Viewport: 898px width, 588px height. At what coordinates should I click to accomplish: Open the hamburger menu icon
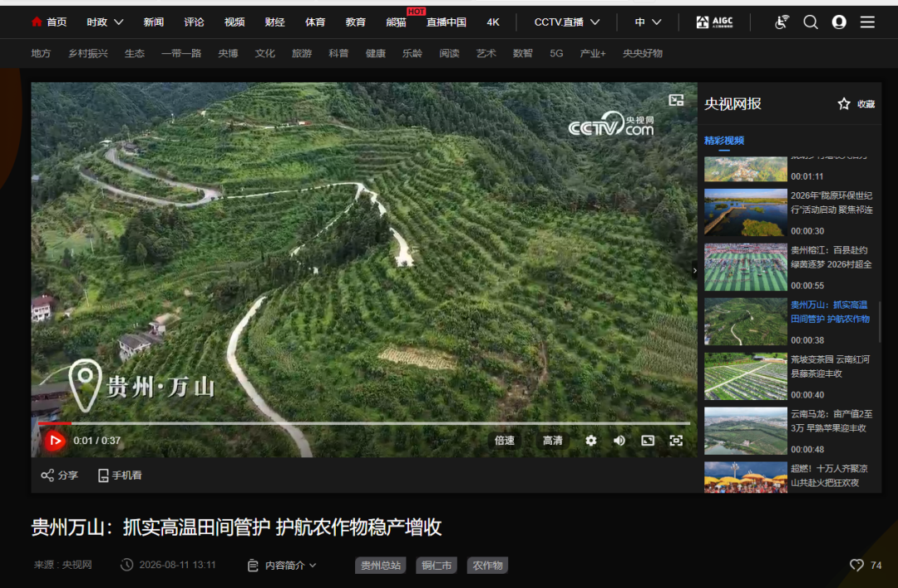[x=867, y=22]
